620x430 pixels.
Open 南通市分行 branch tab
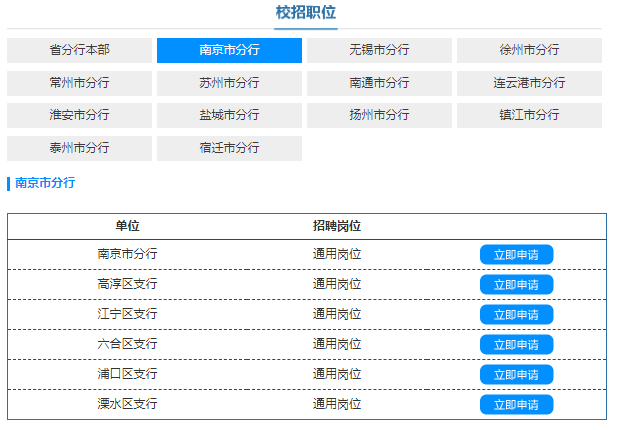[x=379, y=83]
